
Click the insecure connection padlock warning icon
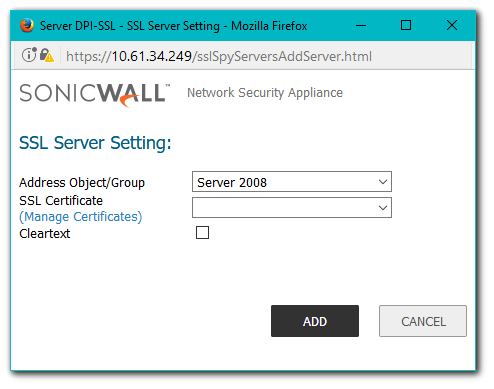47,55
